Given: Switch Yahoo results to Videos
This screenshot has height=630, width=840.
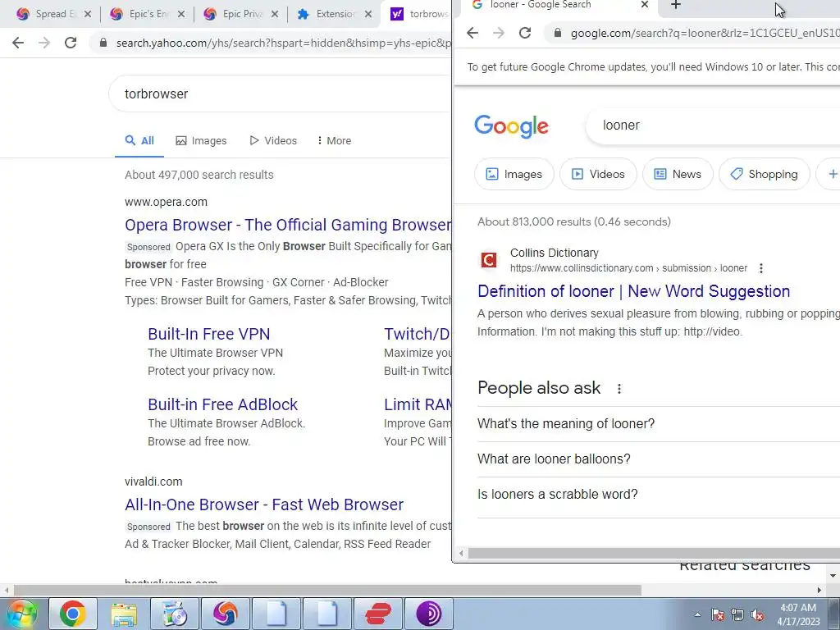Looking at the screenshot, I should point(272,141).
